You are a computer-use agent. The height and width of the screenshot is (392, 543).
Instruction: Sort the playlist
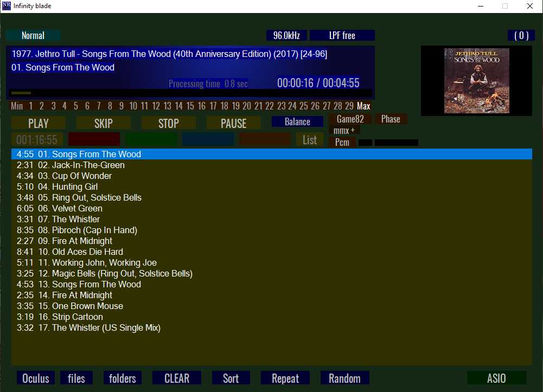tap(231, 378)
